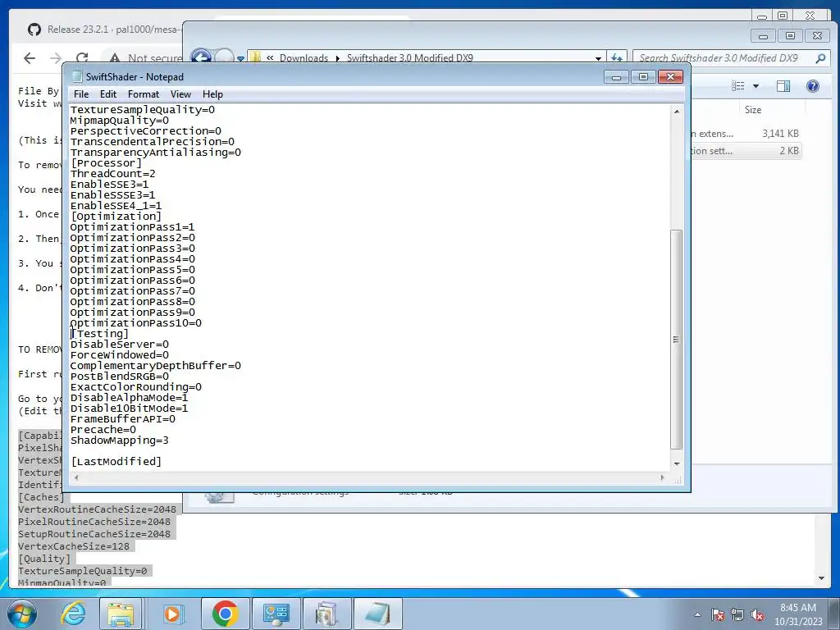Click Chrome reload page button
Screen dimensions: 840x630
[x=82, y=58]
